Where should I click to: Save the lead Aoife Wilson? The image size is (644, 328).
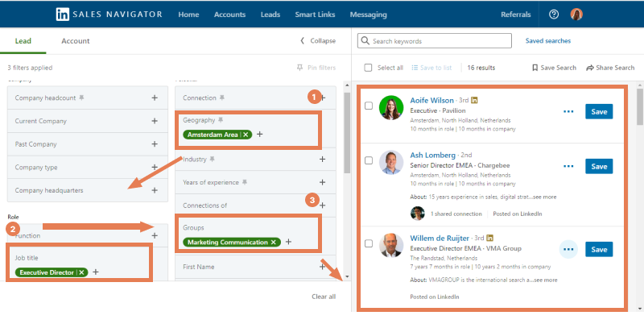599,112
